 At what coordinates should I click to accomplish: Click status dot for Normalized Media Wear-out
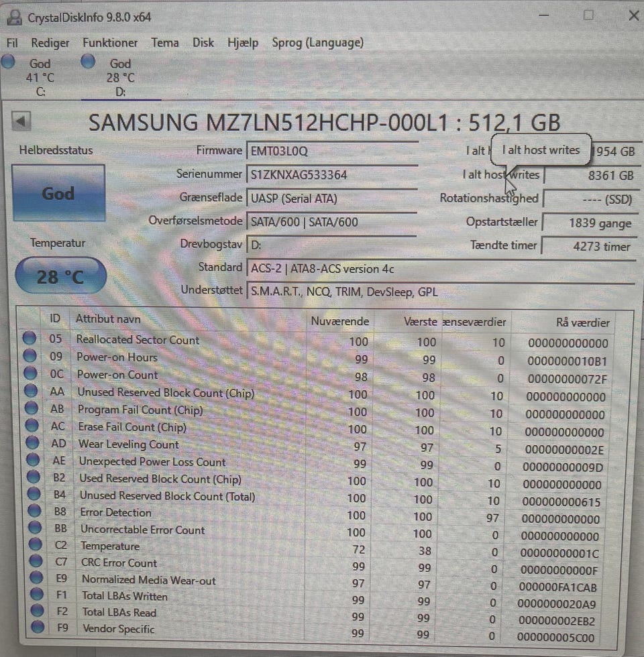[36, 577]
